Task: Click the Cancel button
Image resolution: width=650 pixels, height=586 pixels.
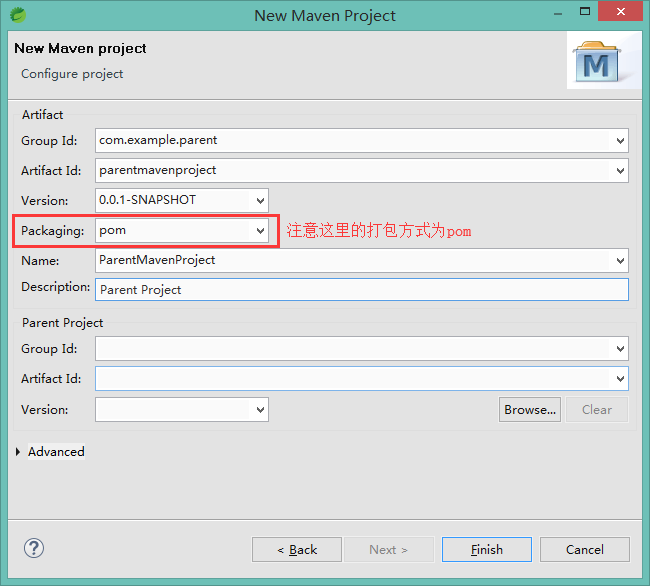Action: [585, 550]
